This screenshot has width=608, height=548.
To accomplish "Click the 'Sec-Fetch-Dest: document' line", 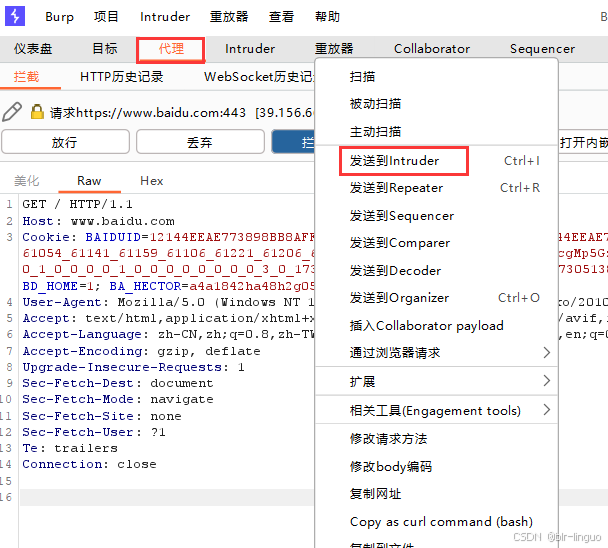I will click(117, 383).
